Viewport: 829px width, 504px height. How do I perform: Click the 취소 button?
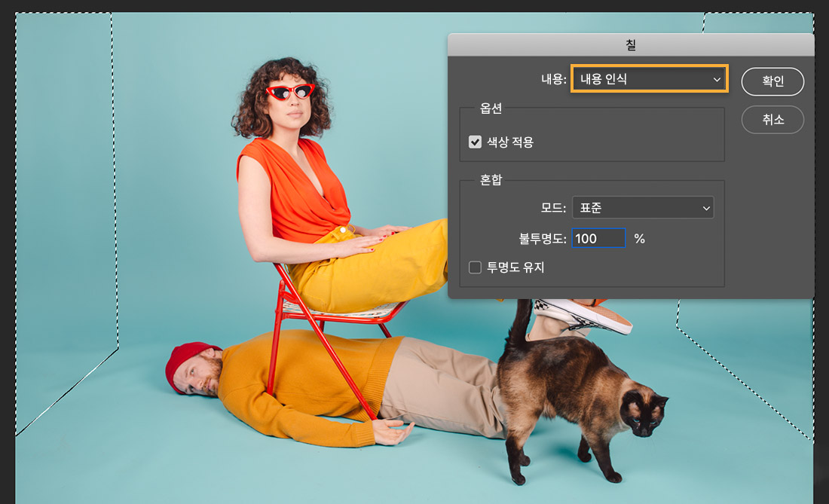point(772,120)
